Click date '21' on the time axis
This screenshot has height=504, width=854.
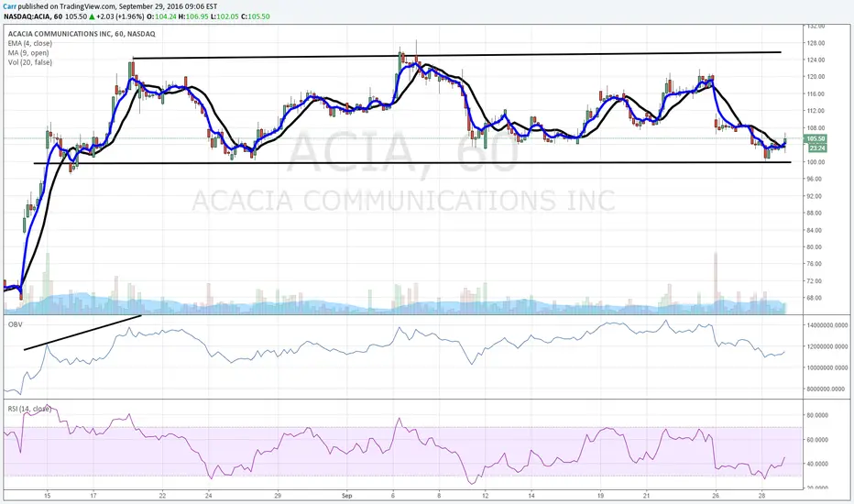pyautogui.click(x=647, y=496)
